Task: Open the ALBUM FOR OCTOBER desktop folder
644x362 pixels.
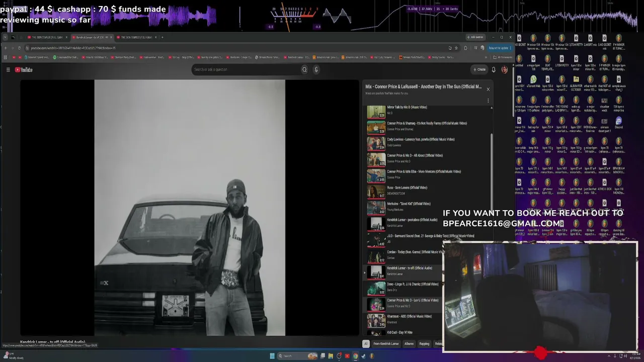Action: 576,81
